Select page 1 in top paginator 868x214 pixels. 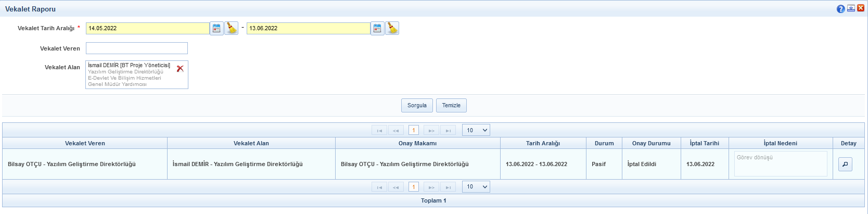(x=414, y=130)
